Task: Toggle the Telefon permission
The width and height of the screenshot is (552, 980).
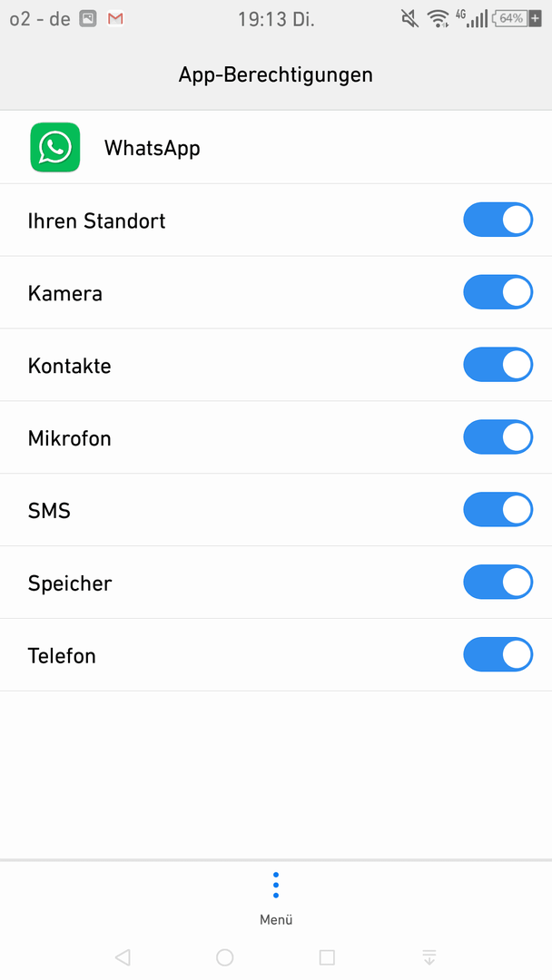Action: [x=498, y=655]
